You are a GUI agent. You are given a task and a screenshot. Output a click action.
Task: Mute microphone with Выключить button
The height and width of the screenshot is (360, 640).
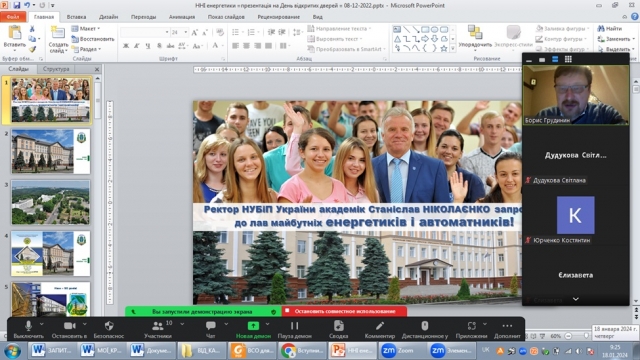click(28, 329)
